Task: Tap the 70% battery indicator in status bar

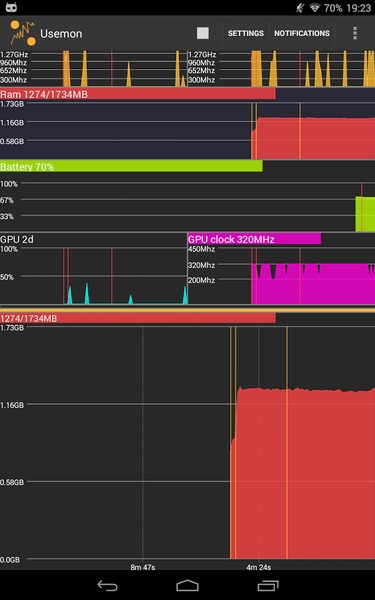Action: pos(333,8)
